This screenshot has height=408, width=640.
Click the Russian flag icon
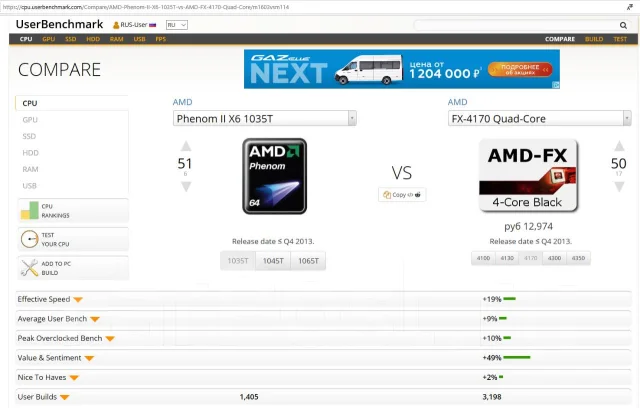[153, 25]
